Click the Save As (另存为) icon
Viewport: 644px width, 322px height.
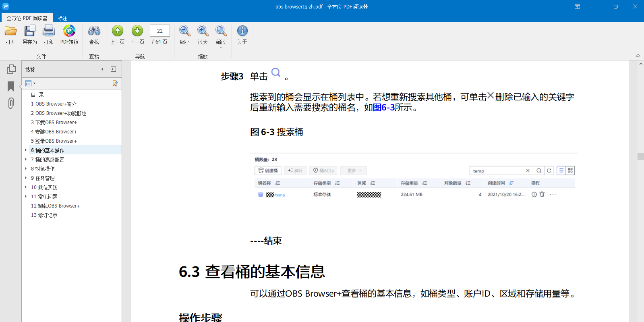(30, 31)
